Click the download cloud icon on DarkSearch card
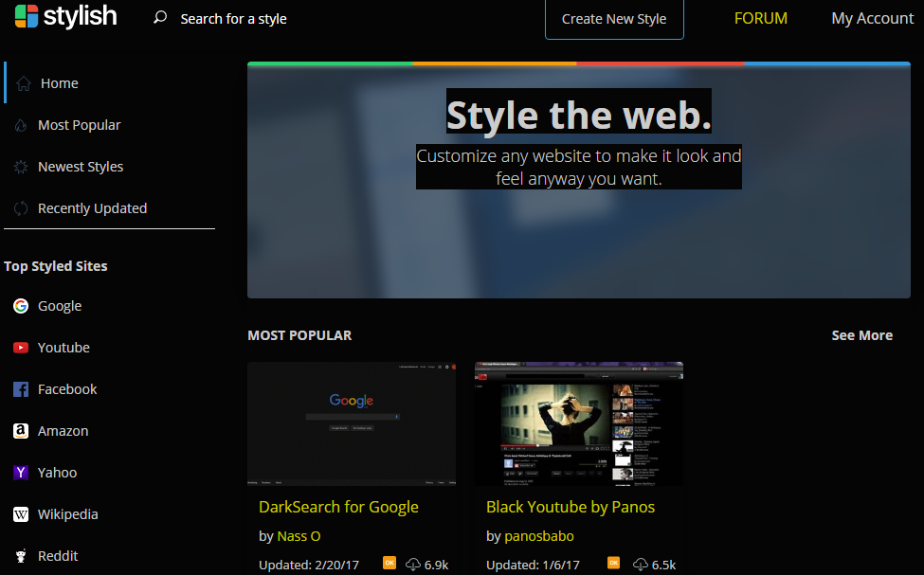This screenshot has width=924, height=575. [413, 565]
